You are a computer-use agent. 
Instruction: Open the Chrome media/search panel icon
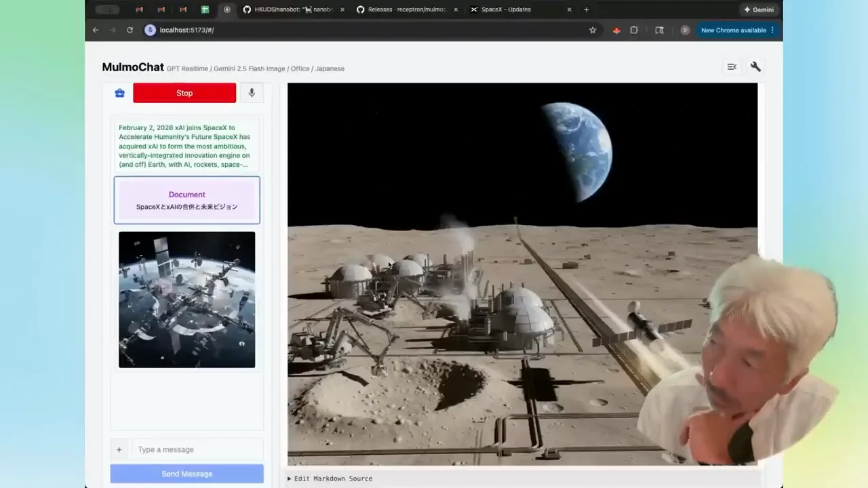click(659, 30)
